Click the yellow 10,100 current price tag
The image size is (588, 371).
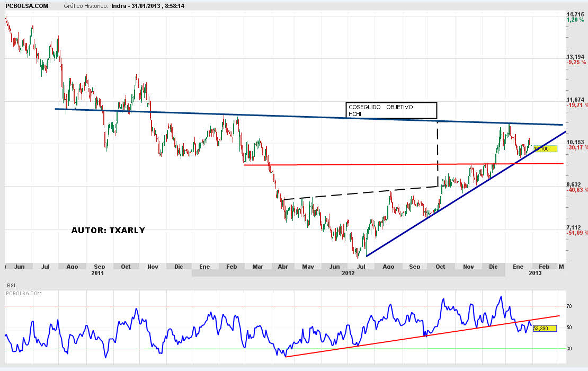545,149
